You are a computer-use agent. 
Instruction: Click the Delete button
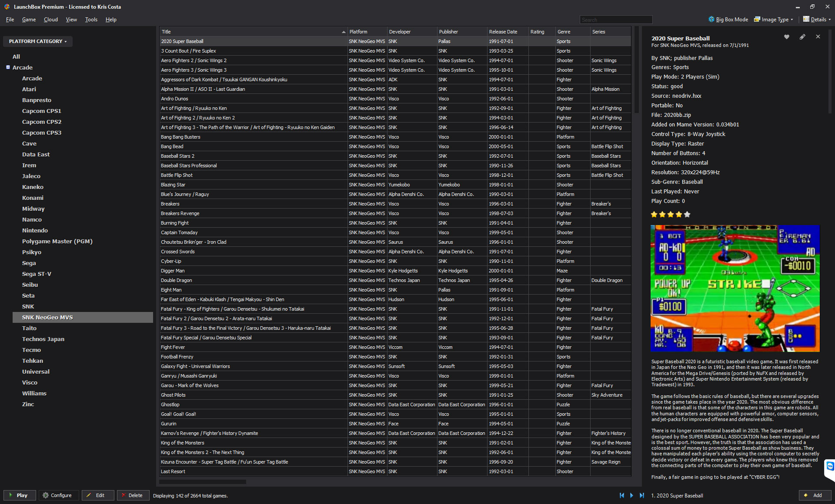[133, 495]
